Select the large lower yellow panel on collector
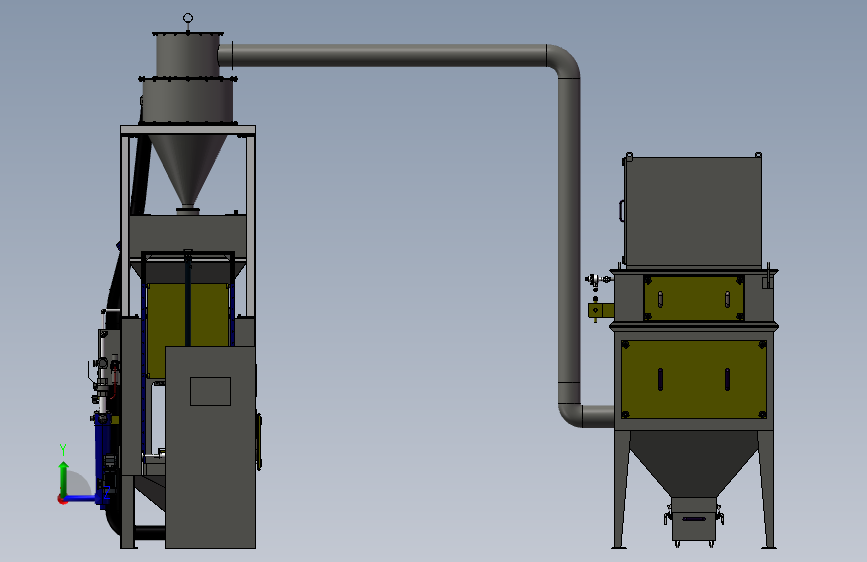Screen dimensions: 867x562 coord(694,379)
